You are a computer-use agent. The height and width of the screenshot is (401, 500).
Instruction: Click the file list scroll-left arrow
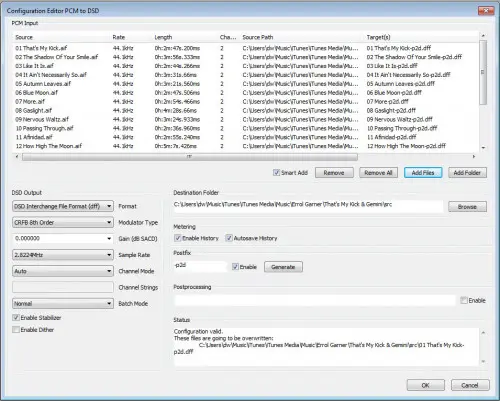pyautogui.click(x=17, y=156)
